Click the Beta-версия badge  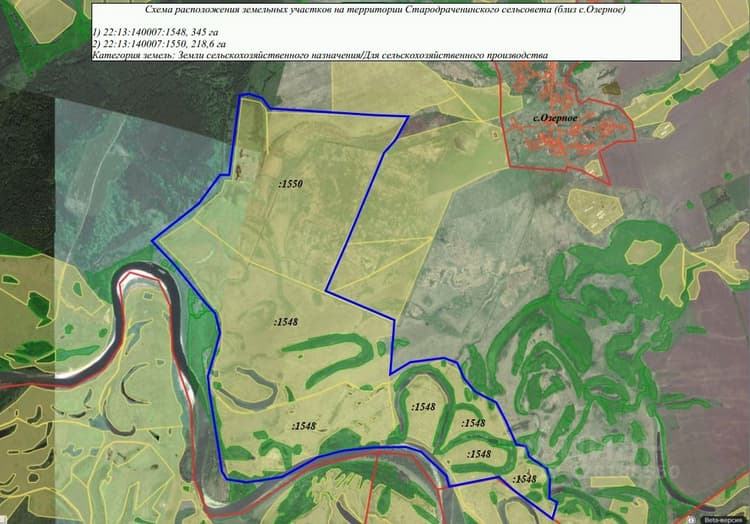point(724,520)
